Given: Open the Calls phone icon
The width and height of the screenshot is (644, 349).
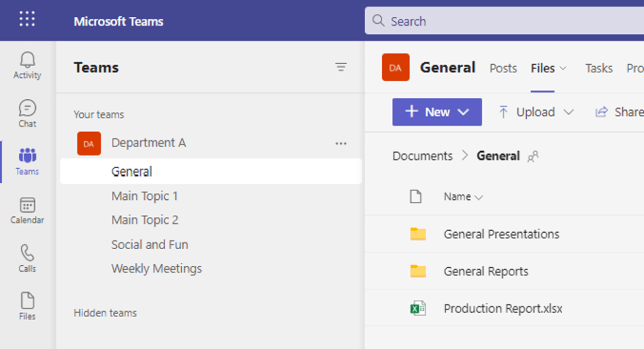Looking at the screenshot, I should click(27, 258).
